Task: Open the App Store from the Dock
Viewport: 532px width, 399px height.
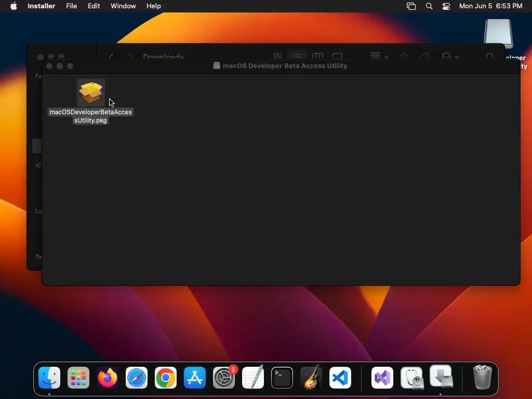Action: pos(195,378)
